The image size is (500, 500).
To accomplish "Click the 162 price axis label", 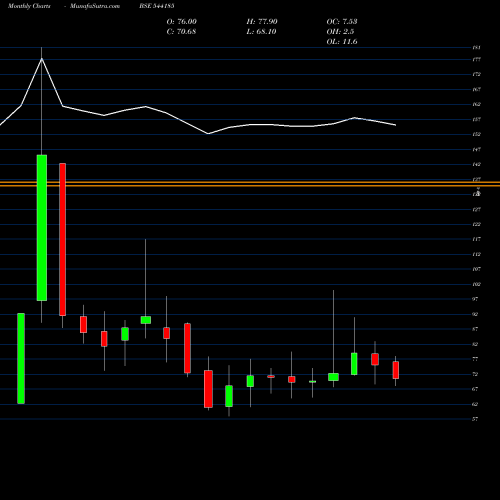I will 477,104.
